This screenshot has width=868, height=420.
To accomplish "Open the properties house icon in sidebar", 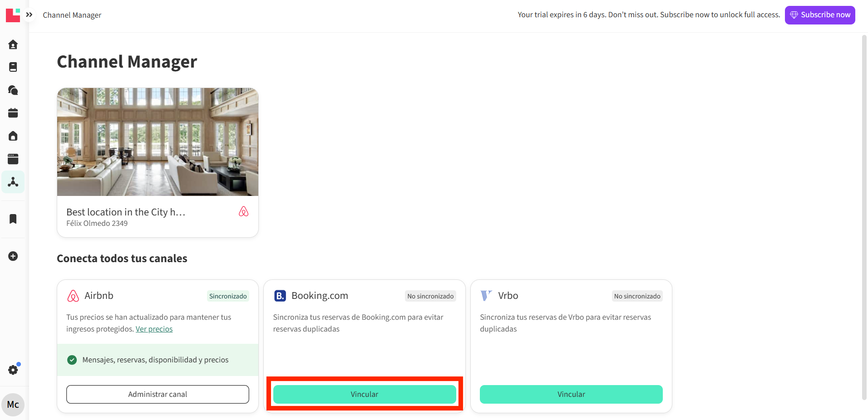I will (x=13, y=136).
